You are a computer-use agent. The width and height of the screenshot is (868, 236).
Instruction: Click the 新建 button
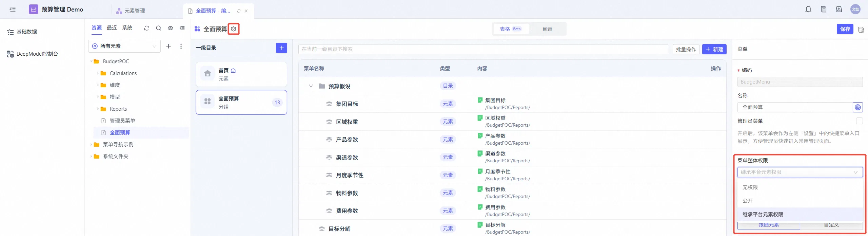pyautogui.click(x=714, y=50)
